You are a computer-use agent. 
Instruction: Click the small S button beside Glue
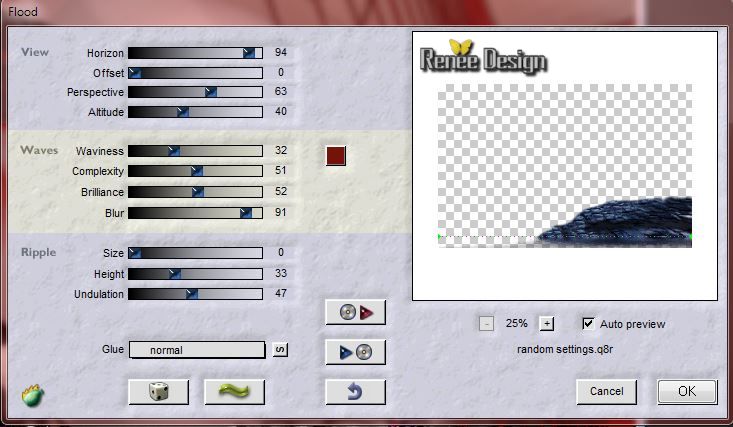pyautogui.click(x=280, y=349)
